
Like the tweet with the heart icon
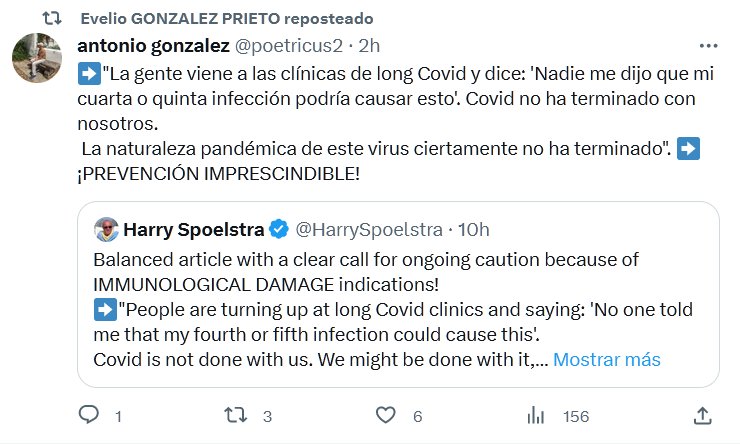pos(385,414)
